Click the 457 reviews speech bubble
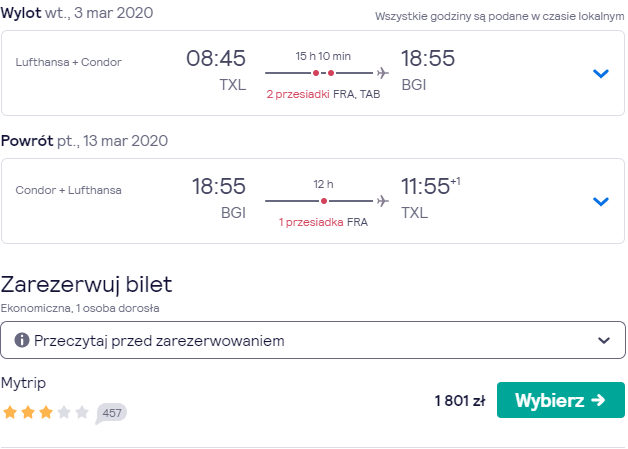 (x=111, y=413)
